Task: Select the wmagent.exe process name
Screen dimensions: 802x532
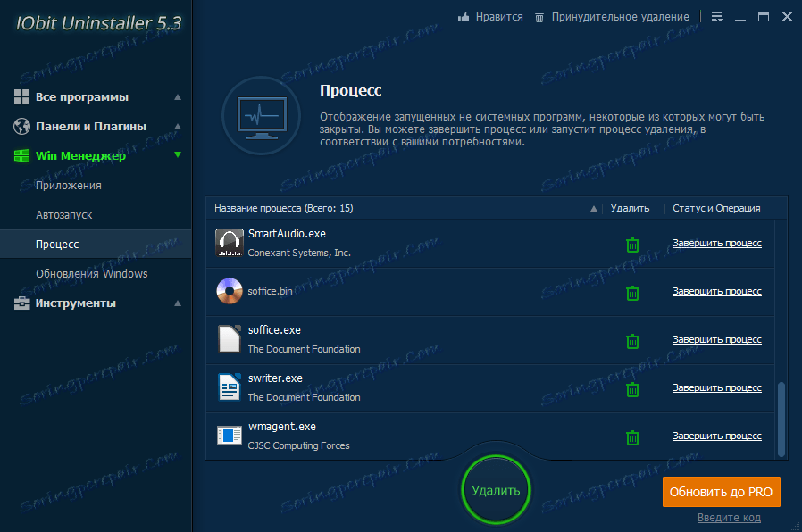Action: [x=282, y=426]
